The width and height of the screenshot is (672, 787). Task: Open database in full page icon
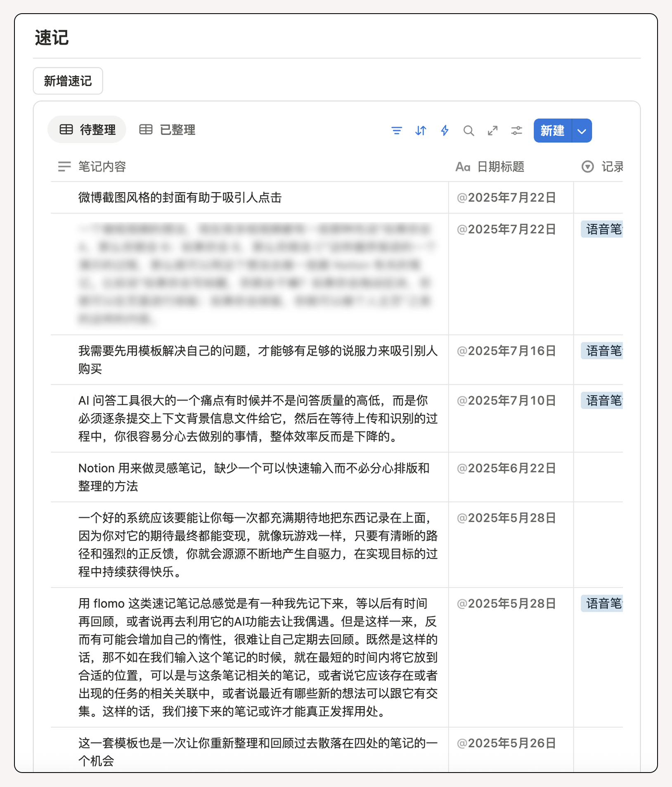(492, 131)
